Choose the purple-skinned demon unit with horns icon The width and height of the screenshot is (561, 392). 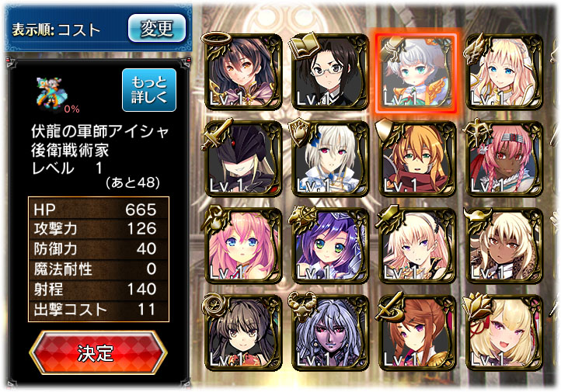point(330,333)
